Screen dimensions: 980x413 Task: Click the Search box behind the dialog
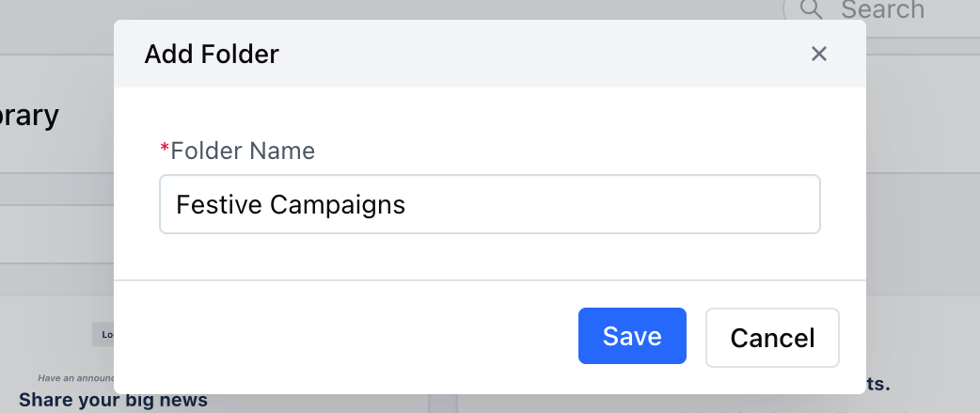tap(881, 12)
